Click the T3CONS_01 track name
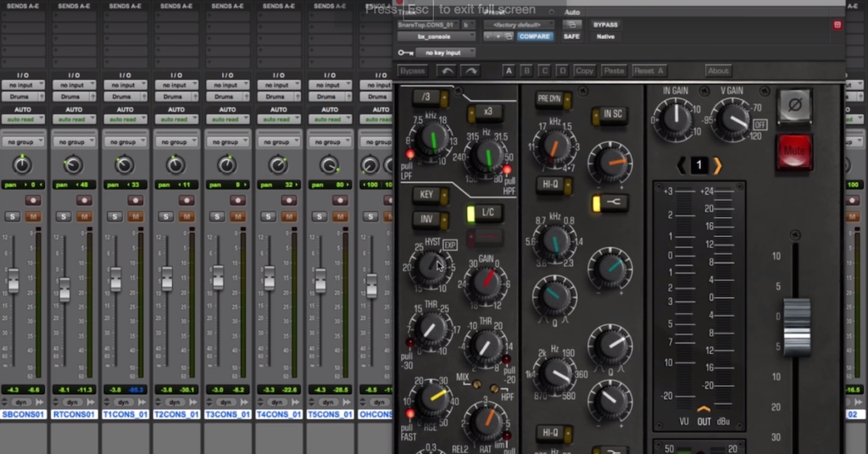 click(227, 414)
